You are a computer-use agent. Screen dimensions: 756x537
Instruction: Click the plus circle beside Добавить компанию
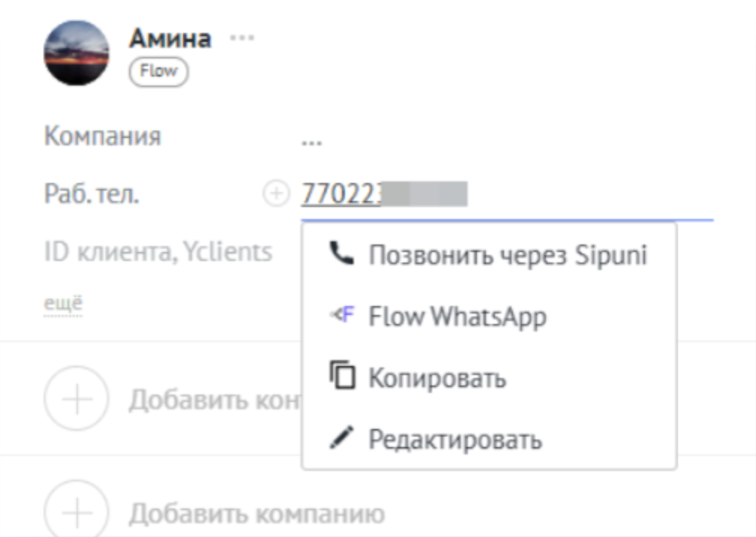(x=76, y=511)
